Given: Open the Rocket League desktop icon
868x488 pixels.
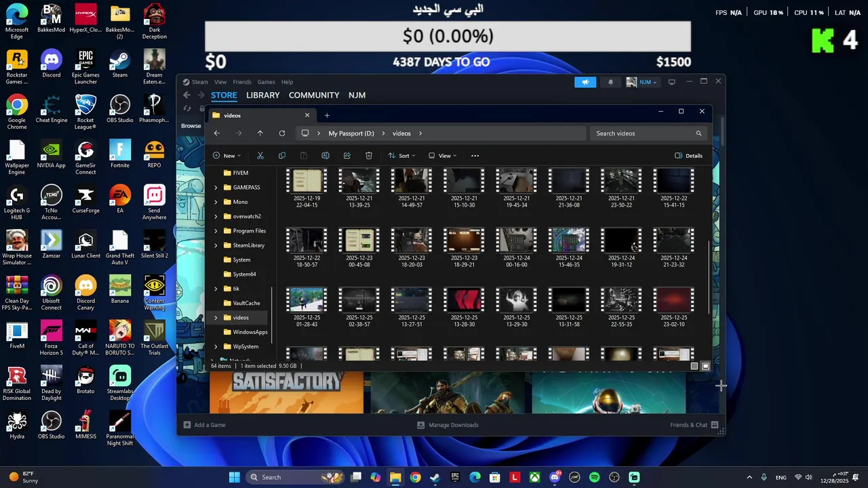Looking at the screenshot, I should point(85,112).
